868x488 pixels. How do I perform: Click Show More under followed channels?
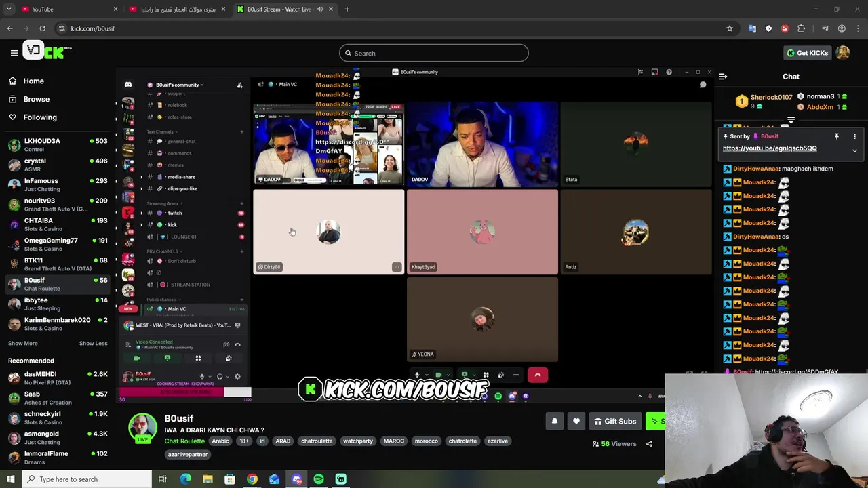tap(22, 343)
